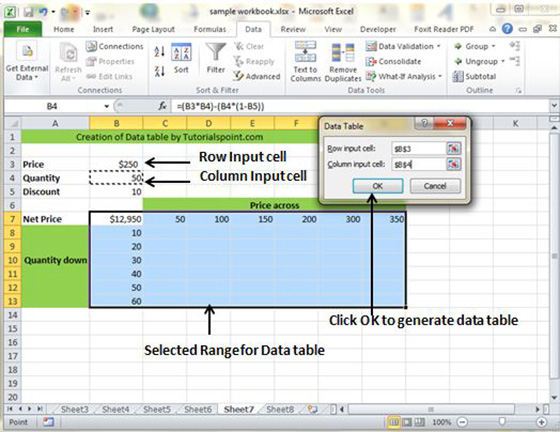Switch to Page Layout view in the status bar

click(406, 422)
